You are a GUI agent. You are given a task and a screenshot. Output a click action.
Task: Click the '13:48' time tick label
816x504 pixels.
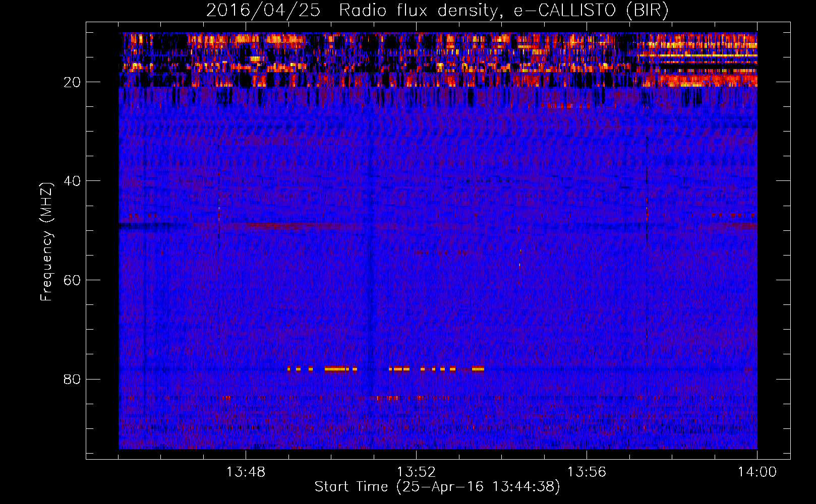click(246, 472)
